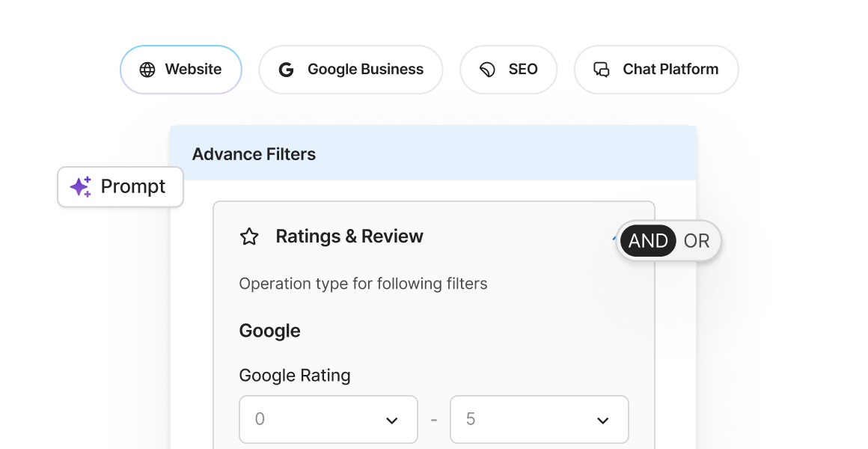The image size is (868, 449).
Task: Click the star icon beside Ratings & Review
Action: pyautogui.click(x=249, y=237)
